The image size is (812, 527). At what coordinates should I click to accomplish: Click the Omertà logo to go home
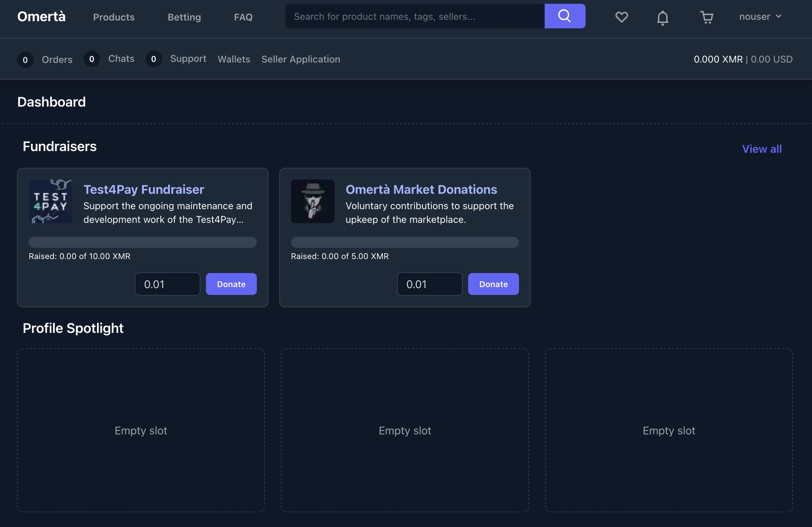(x=41, y=16)
